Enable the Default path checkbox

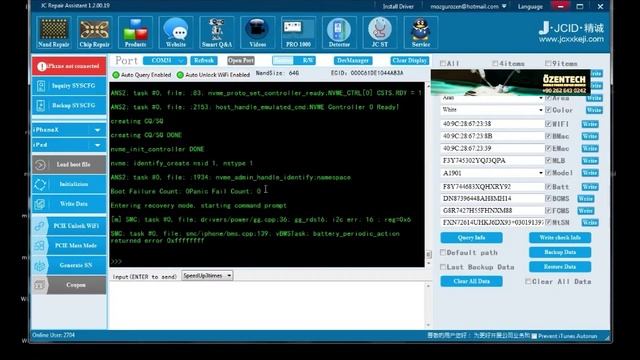443,253
